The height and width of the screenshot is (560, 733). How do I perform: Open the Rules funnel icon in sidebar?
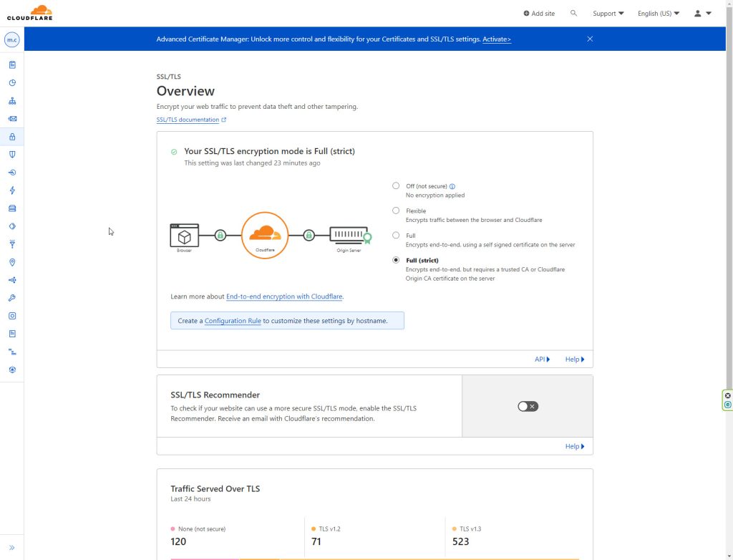(12, 244)
